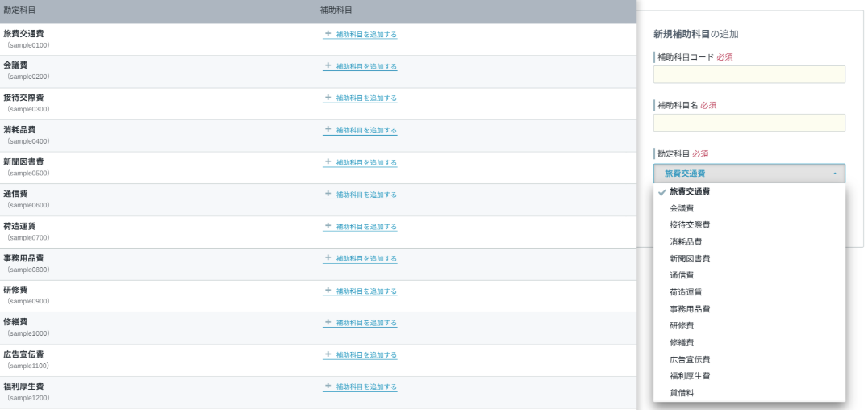The image size is (868, 410).
Task: Click 旅費交通費 account name in table
Action: (23, 33)
